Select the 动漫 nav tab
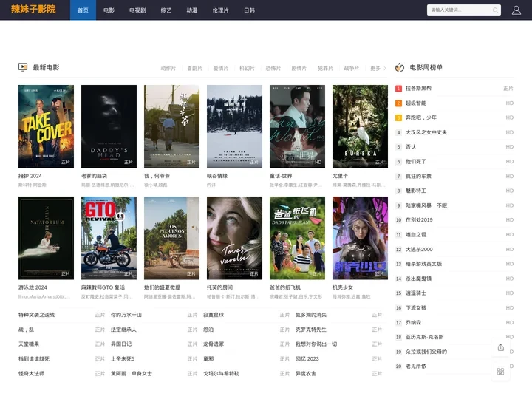The height and width of the screenshot is (399, 532). click(x=192, y=10)
